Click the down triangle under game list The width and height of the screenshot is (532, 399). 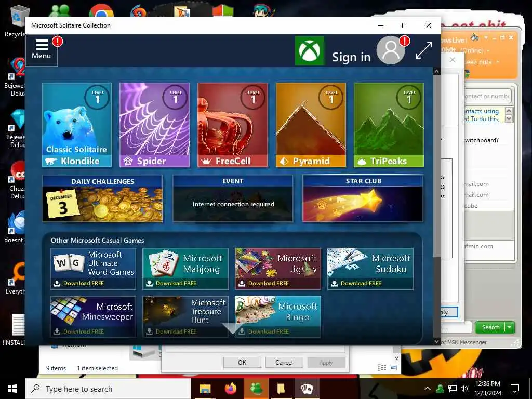232,328
